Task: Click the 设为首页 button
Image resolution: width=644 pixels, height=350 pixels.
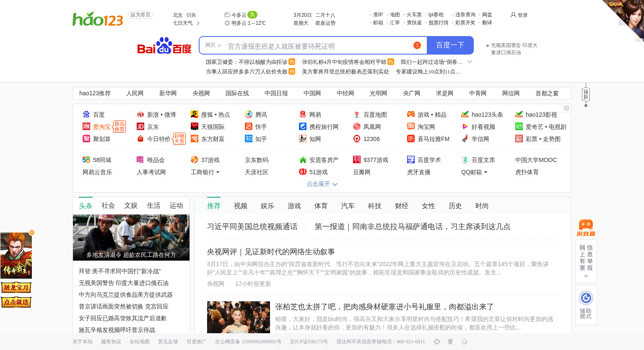Action: pos(140,15)
